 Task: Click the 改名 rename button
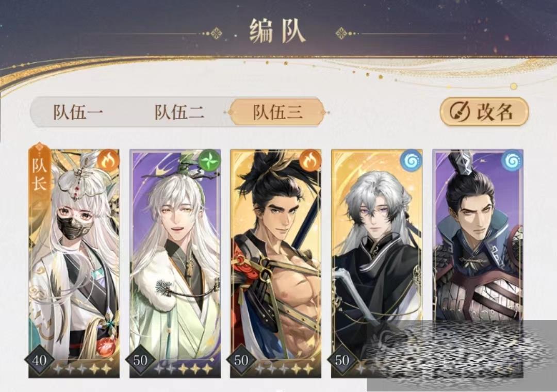484,111
